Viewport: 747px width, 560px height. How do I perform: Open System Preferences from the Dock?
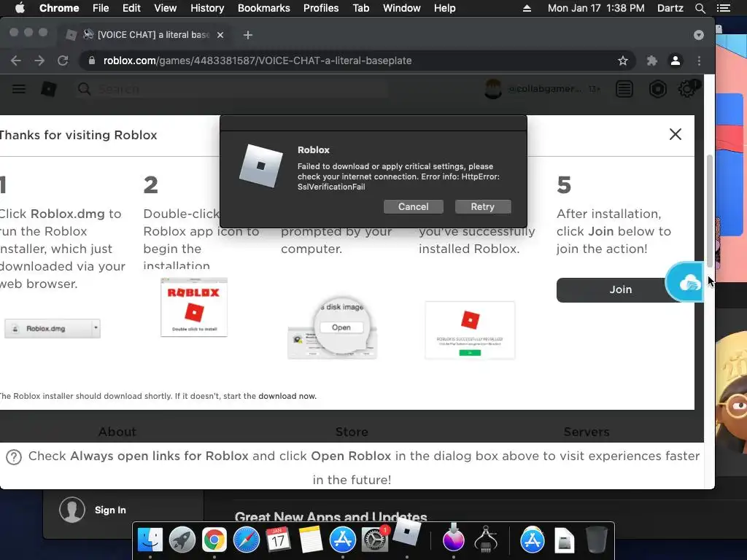(x=375, y=540)
